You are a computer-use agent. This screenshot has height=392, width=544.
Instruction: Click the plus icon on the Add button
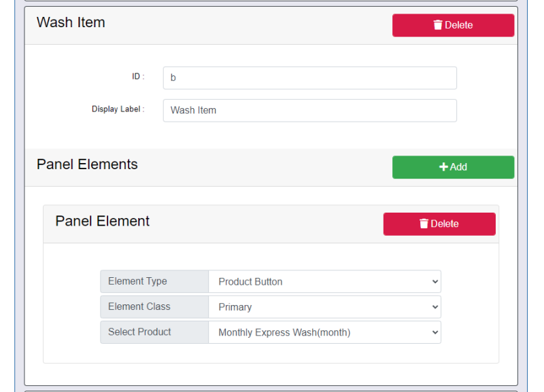pyautogui.click(x=443, y=167)
